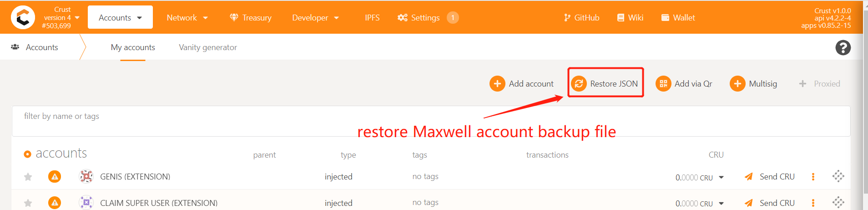Click the GENIS account identicon
868x210 pixels.
86,176
